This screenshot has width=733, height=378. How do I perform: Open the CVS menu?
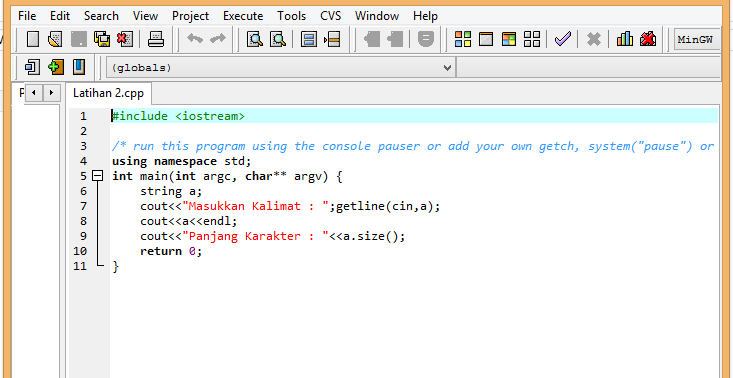[x=331, y=16]
